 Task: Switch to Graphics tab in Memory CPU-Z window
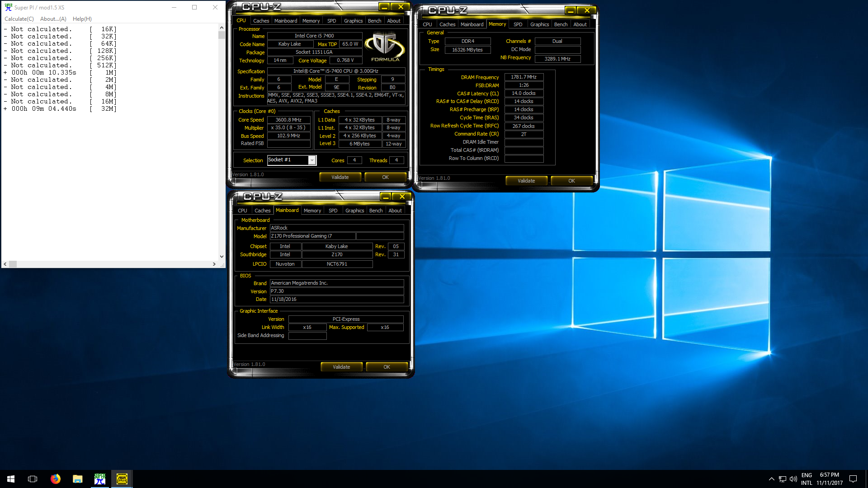click(539, 24)
